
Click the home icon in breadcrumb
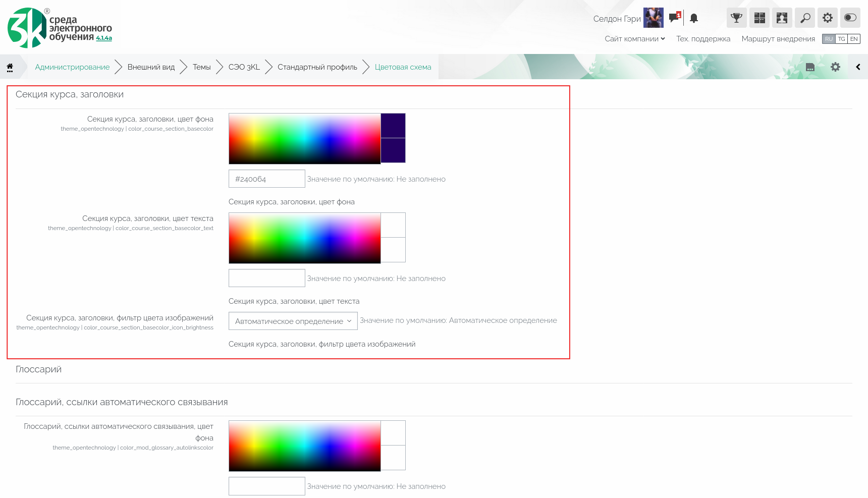click(x=10, y=67)
